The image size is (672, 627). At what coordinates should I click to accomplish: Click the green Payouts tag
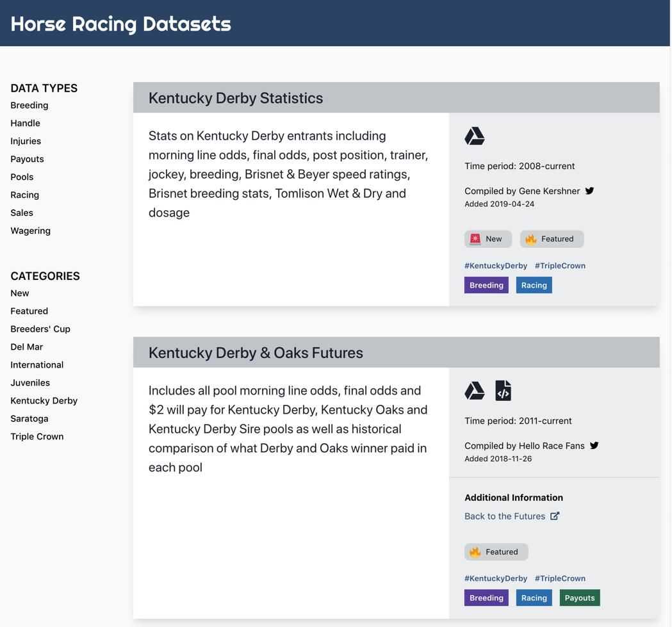(x=580, y=598)
